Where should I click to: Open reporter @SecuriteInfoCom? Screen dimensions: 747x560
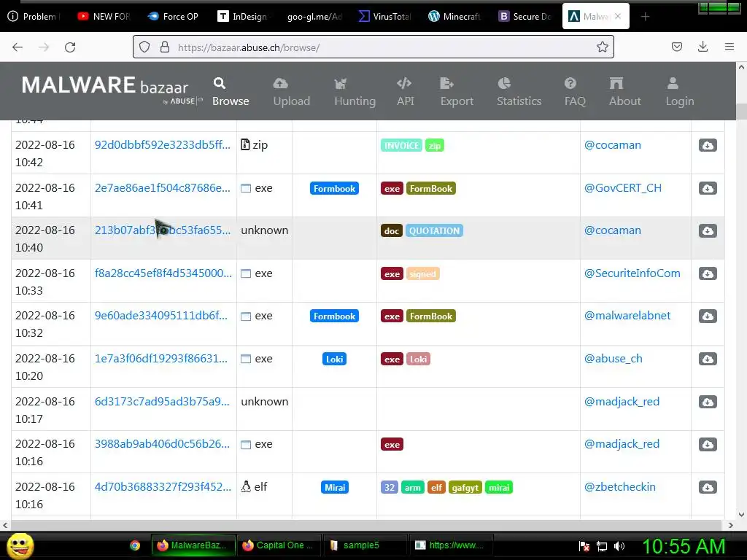pyautogui.click(x=632, y=273)
